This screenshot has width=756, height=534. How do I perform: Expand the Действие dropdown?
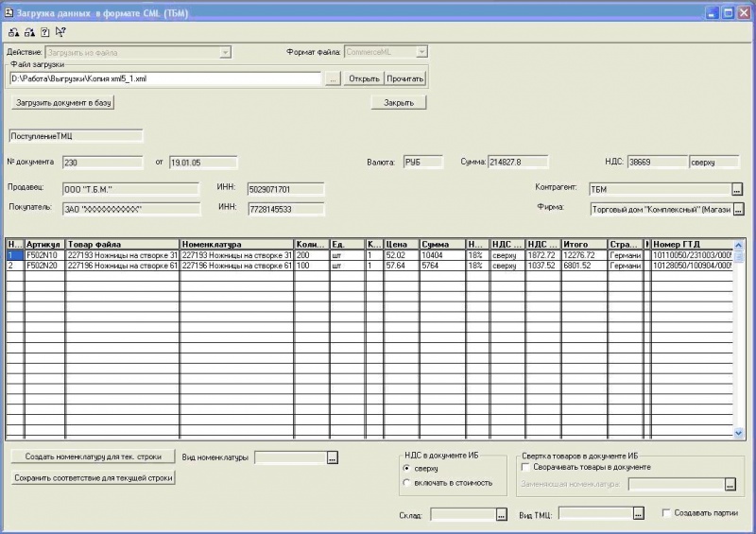[225, 52]
